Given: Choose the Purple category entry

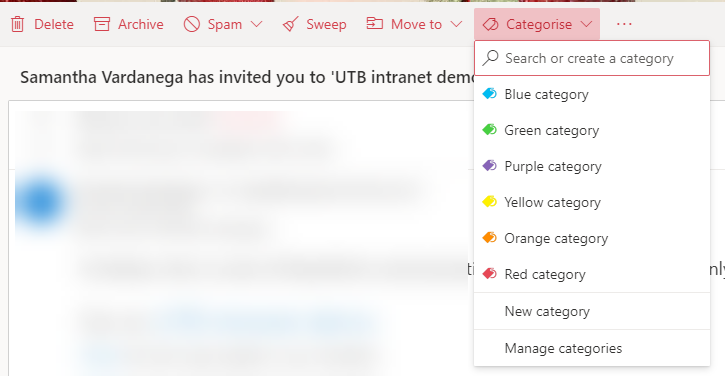Looking at the screenshot, I should tap(592, 166).
